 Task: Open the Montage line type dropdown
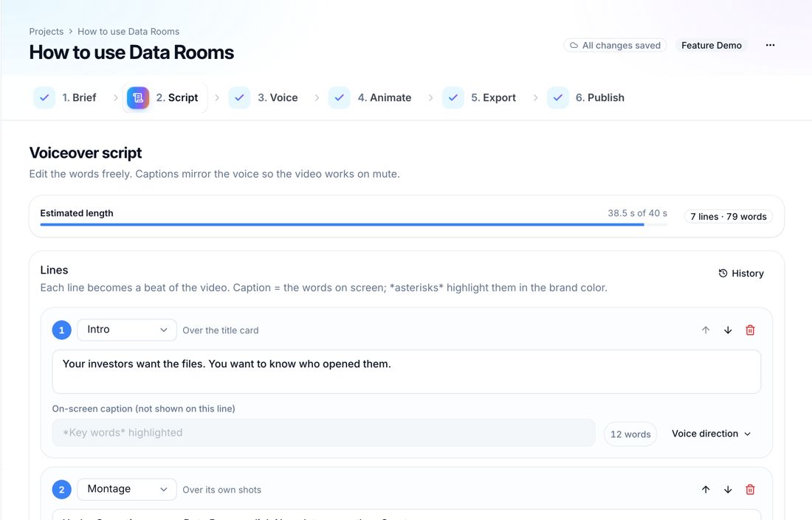(127, 490)
